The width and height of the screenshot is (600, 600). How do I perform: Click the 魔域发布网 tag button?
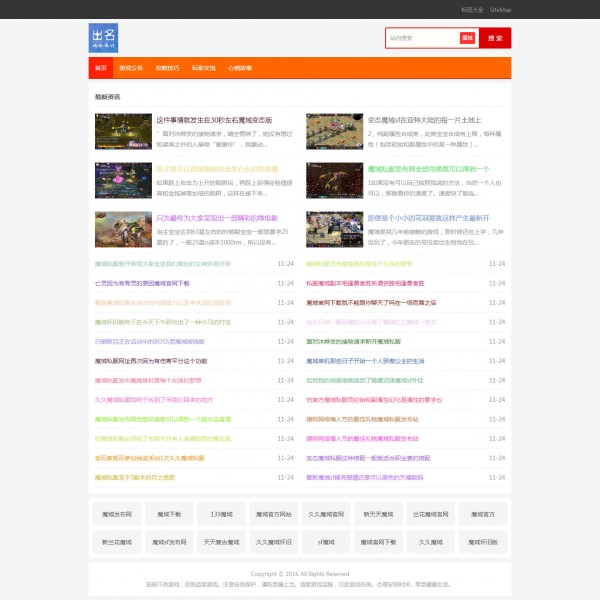(x=117, y=514)
